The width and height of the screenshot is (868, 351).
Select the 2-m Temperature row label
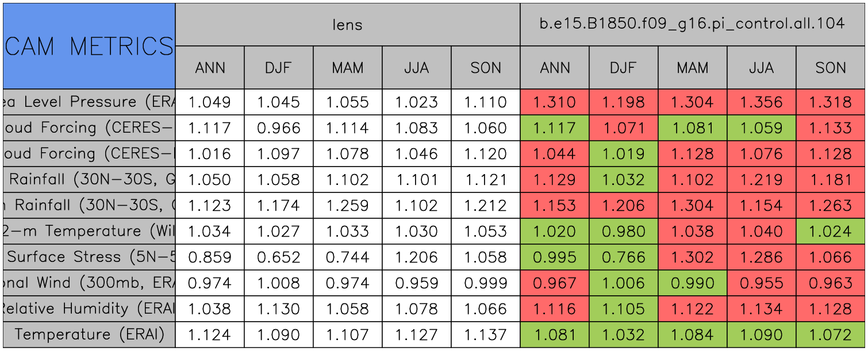[x=89, y=231]
